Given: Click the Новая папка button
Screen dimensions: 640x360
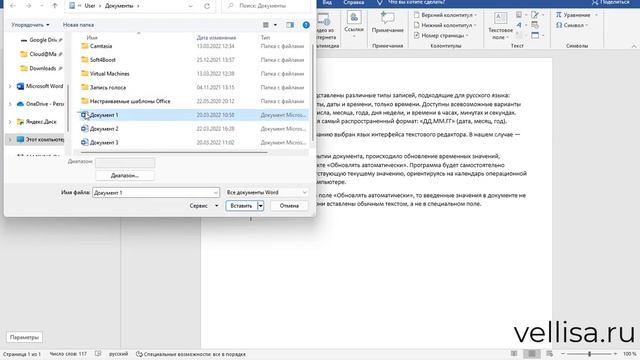Looking at the screenshot, I should tap(78, 25).
